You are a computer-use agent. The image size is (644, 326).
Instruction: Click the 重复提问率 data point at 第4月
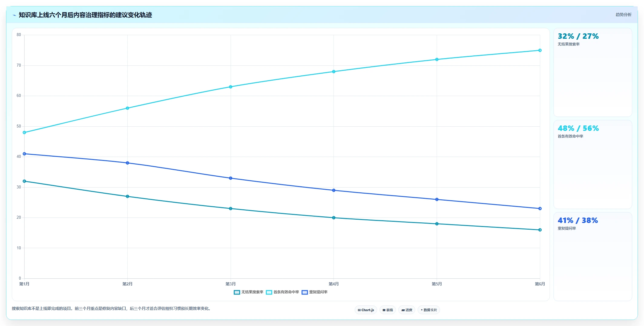[x=334, y=190]
